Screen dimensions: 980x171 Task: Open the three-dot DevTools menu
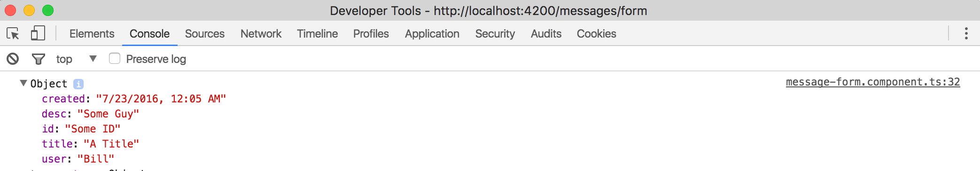click(966, 33)
